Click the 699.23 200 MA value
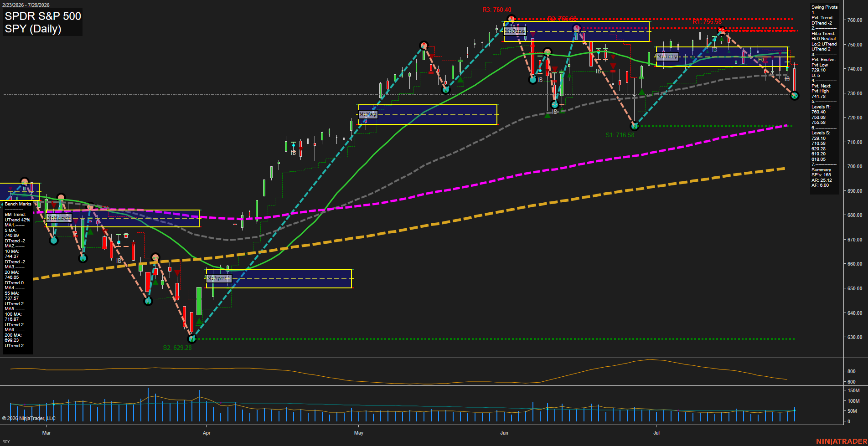868x446 pixels. click(12, 340)
